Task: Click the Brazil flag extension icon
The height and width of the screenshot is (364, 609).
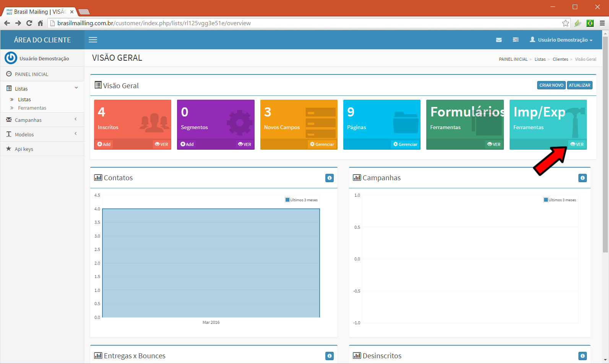Action: pos(590,23)
